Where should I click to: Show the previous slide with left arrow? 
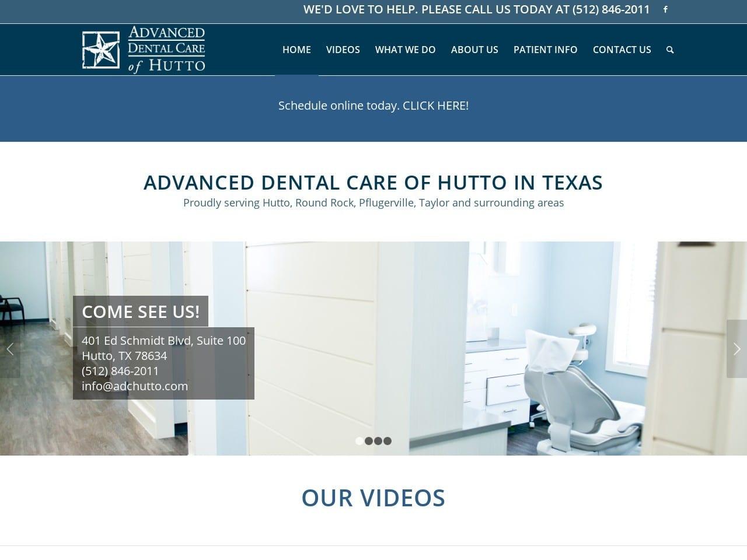[x=10, y=349]
